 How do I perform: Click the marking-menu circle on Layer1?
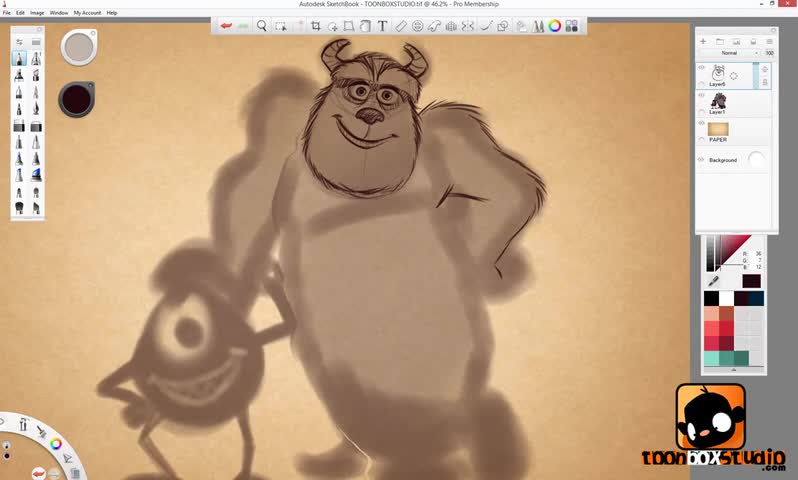click(x=702, y=112)
